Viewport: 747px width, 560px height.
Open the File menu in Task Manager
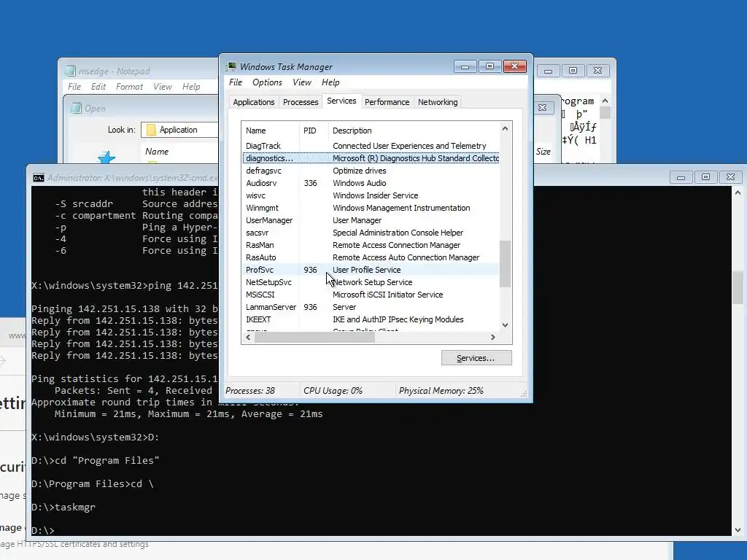tap(236, 82)
